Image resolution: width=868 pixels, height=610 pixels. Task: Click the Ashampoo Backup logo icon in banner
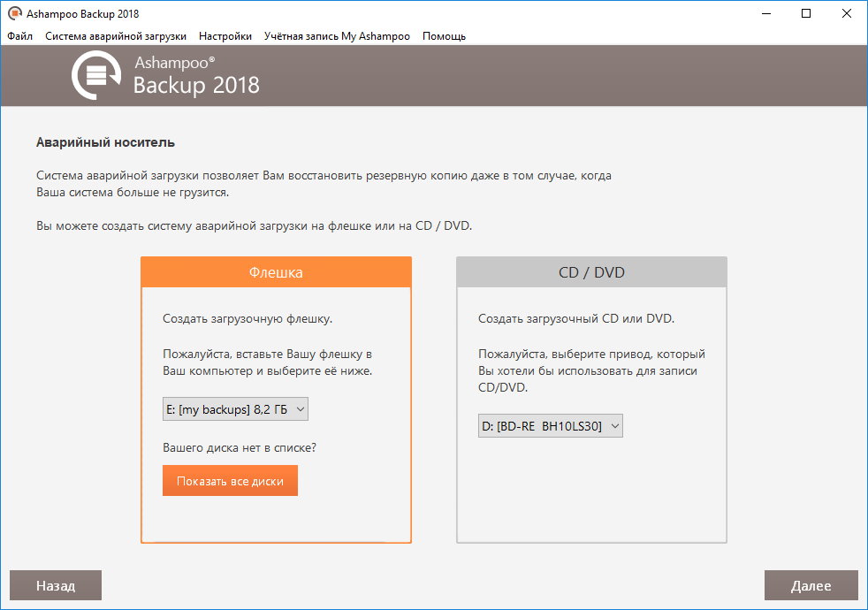pos(96,75)
